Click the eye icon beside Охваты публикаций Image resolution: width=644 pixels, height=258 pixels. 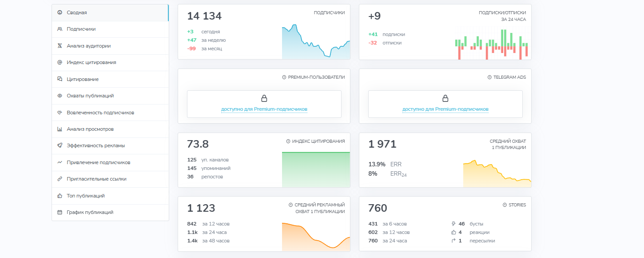click(60, 96)
